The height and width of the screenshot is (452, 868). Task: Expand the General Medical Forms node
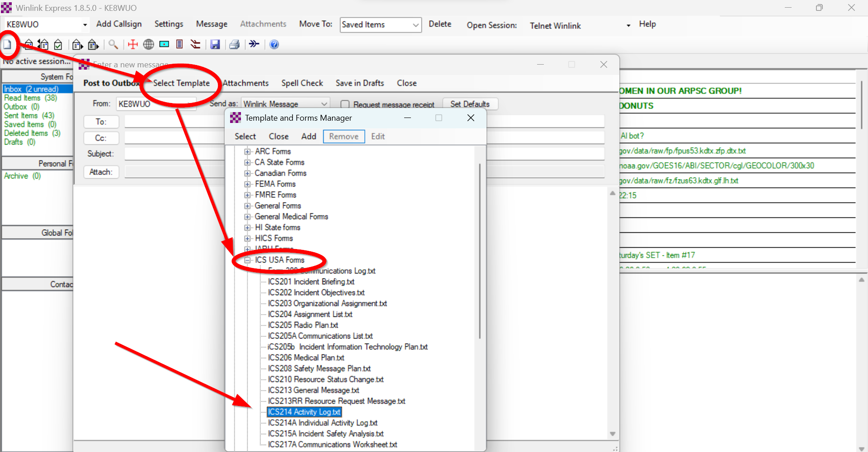[247, 217]
